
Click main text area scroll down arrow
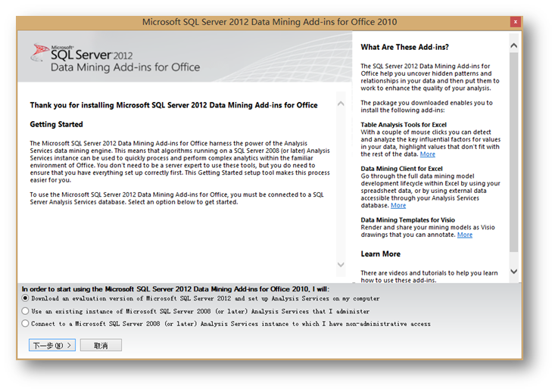(341, 265)
